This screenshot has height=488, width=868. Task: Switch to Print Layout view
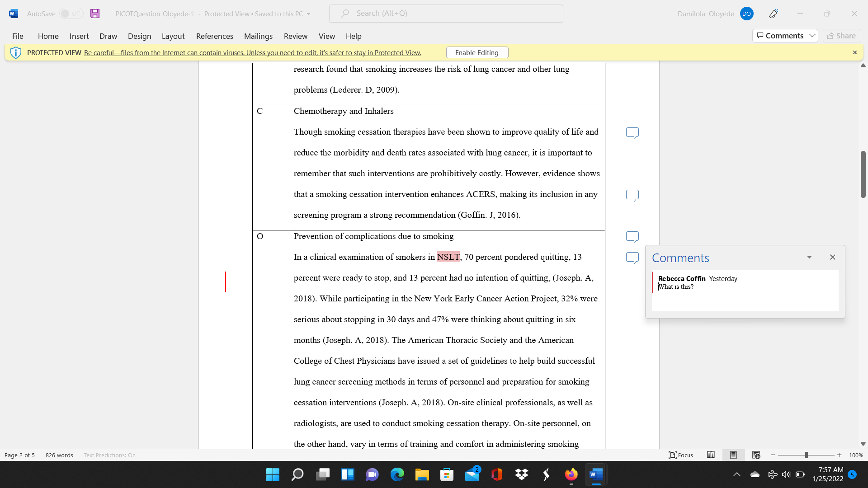click(733, 455)
